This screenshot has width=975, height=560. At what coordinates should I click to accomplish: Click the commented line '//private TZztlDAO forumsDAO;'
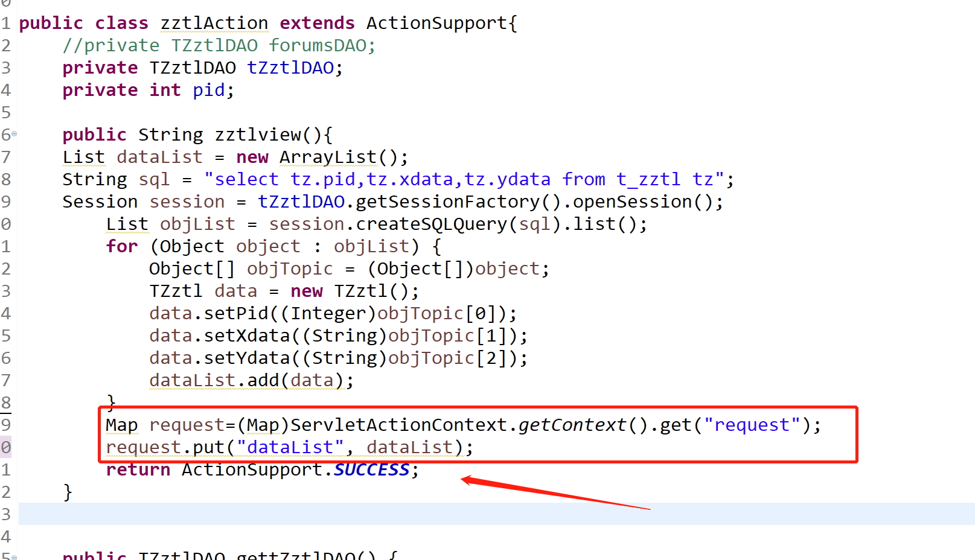tap(219, 45)
